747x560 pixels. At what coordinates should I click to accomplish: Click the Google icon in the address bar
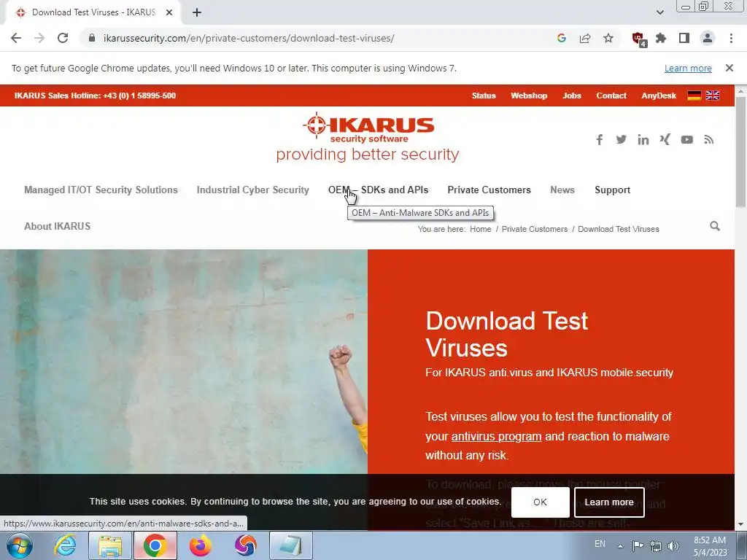tap(561, 38)
